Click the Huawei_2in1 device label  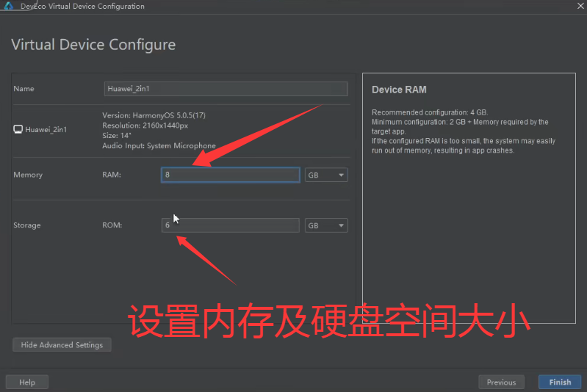tap(46, 129)
